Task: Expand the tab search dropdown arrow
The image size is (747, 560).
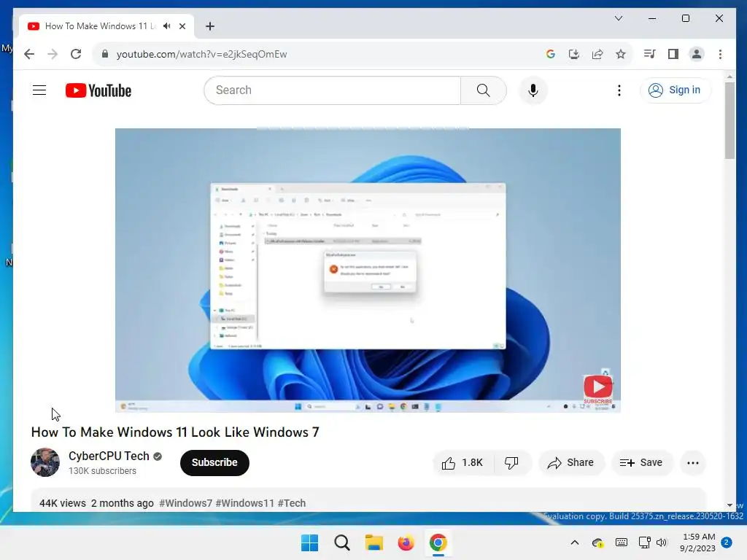Action: 619,18
